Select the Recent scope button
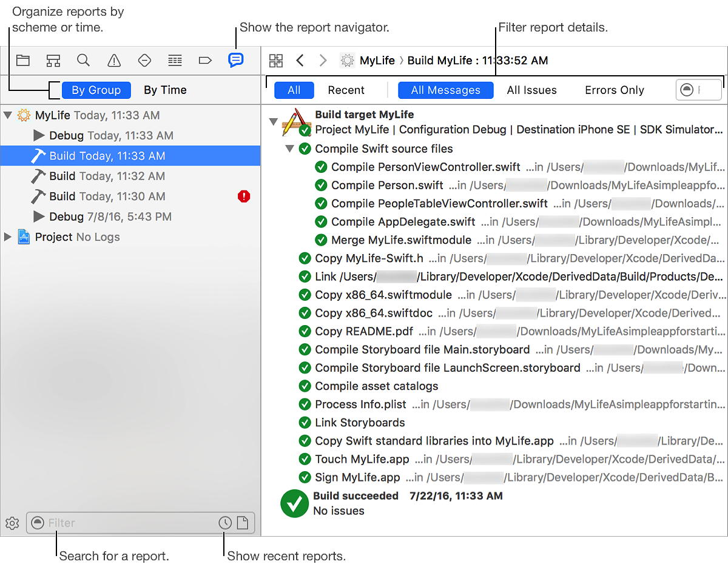The width and height of the screenshot is (728, 567). [x=346, y=90]
